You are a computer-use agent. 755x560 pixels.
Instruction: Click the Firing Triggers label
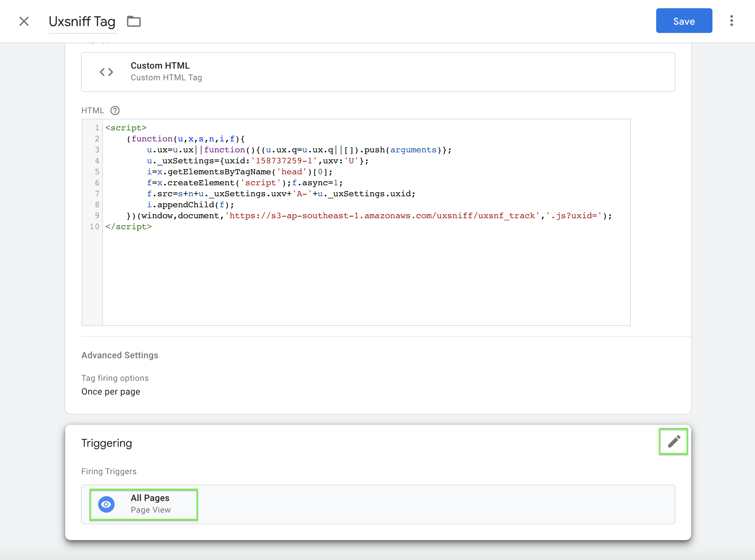(x=109, y=471)
